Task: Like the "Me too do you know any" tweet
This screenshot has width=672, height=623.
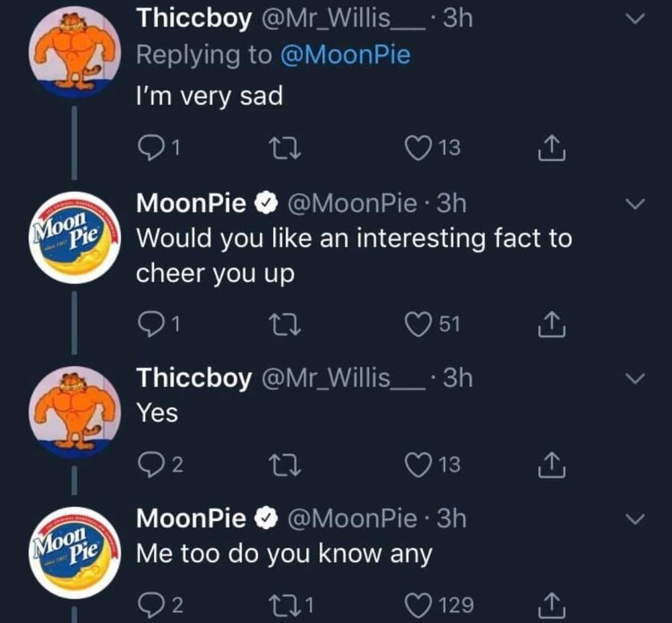Action: pyautogui.click(x=419, y=604)
